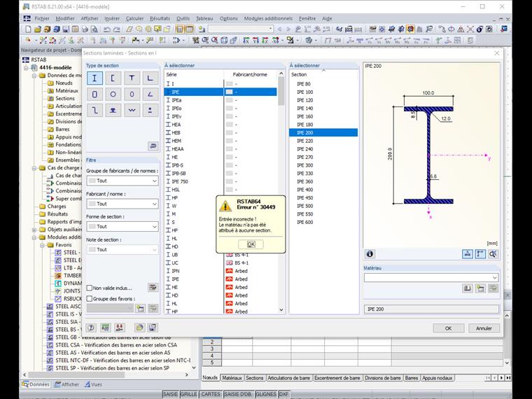
Task: Select the L angle section type icon
Action: 150,78
